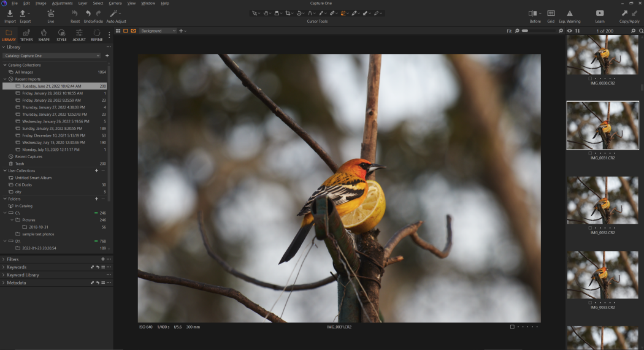Choose the Pan hand cursor tool
The width and height of the screenshot is (644, 350).
(x=266, y=13)
